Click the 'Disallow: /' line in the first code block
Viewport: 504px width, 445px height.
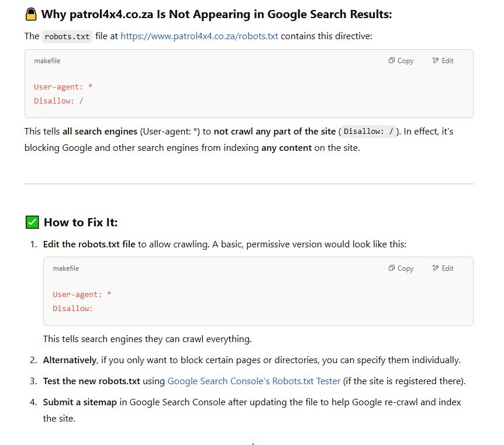tap(58, 101)
